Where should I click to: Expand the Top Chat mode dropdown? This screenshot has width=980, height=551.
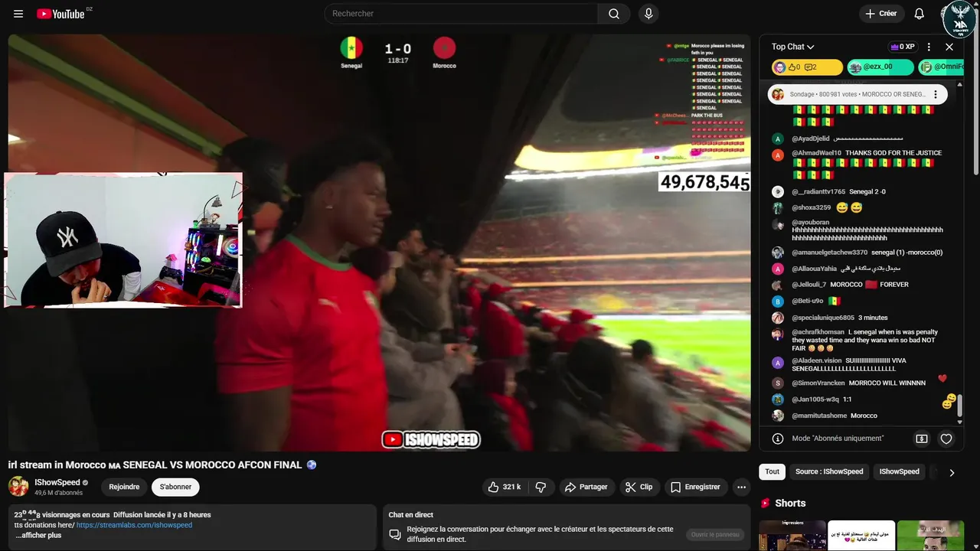click(793, 47)
